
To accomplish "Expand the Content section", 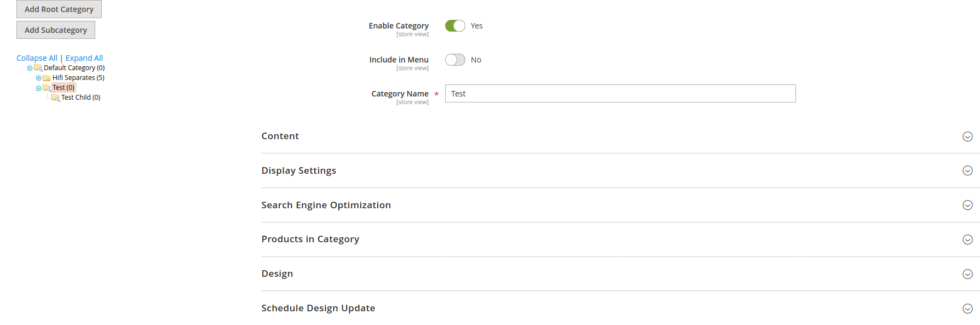I will 968,136.
